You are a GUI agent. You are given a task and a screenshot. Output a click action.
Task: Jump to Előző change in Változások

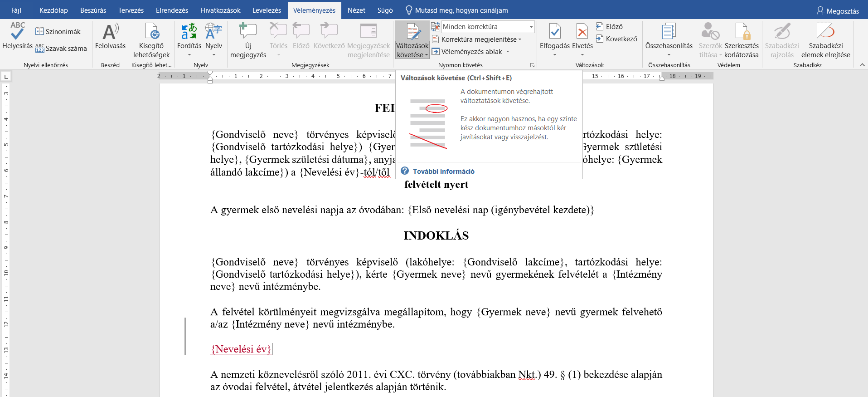coord(610,27)
